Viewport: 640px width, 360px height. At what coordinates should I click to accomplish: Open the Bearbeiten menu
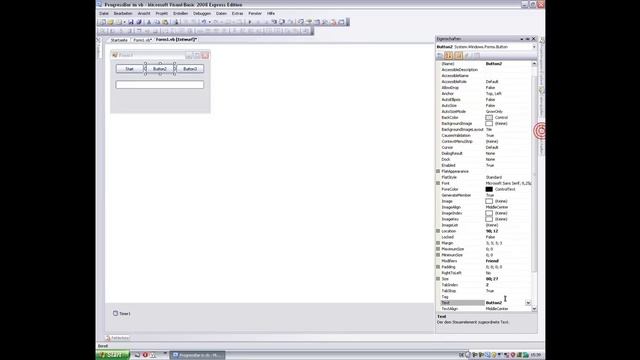123,13
